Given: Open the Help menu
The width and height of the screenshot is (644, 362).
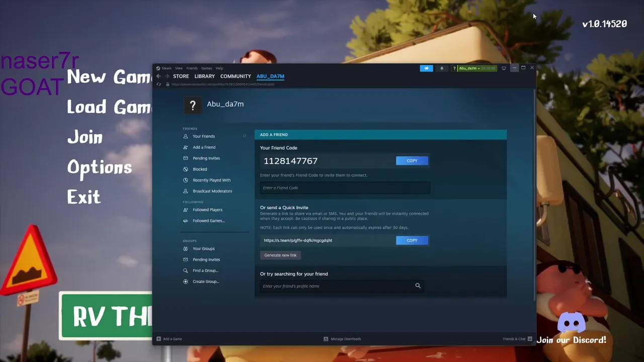Looking at the screenshot, I should click(219, 68).
